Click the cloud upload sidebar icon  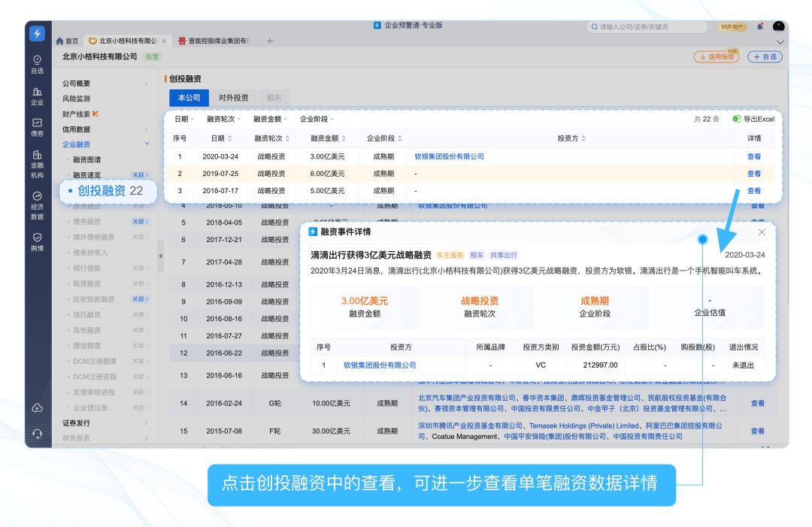tap(38, 408)
